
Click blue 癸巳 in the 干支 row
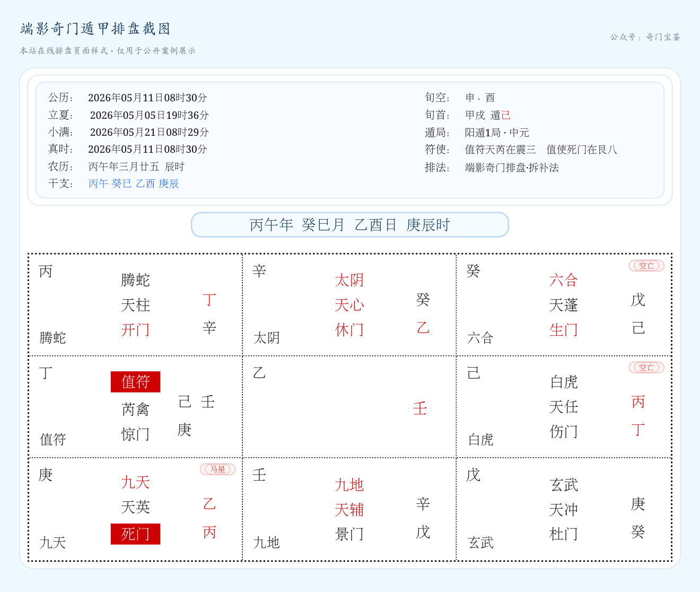(121, 184)
